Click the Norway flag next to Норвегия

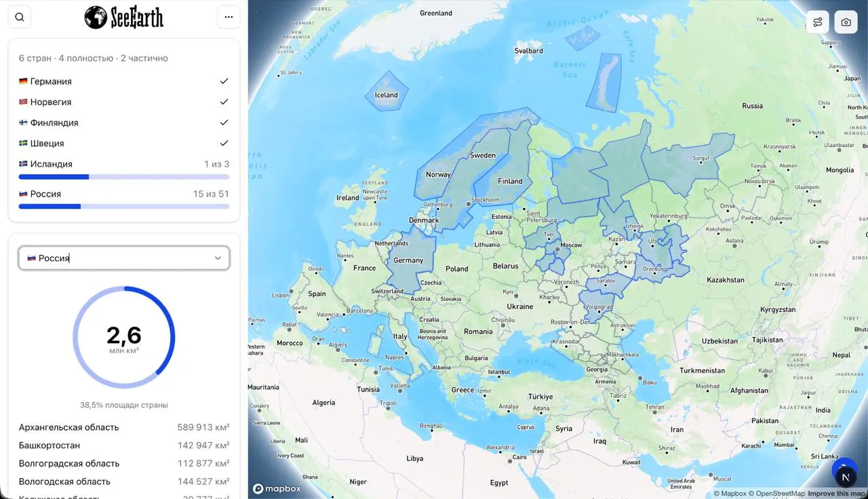click(x=23, y=102)
